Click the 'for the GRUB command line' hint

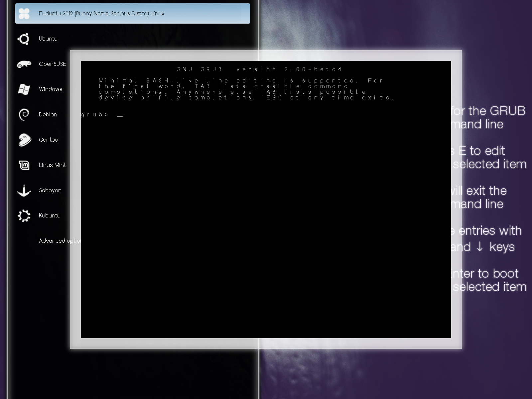488,117
